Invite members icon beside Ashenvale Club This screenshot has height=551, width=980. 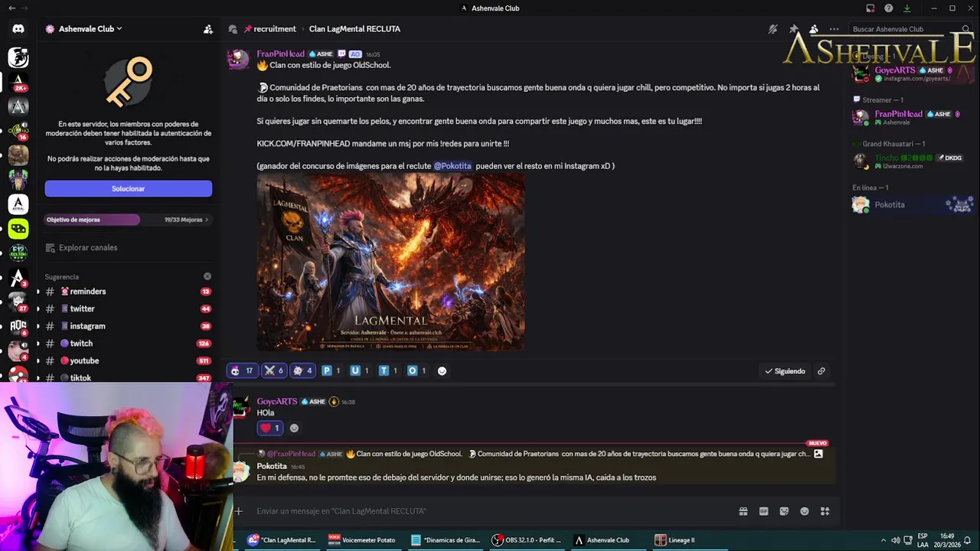(208, 29)
